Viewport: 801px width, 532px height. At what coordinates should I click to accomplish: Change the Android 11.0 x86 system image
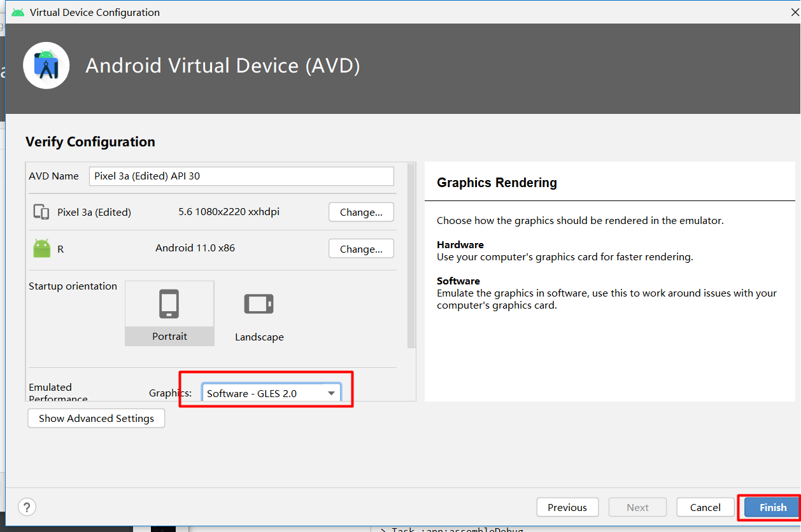coord(361,249)
